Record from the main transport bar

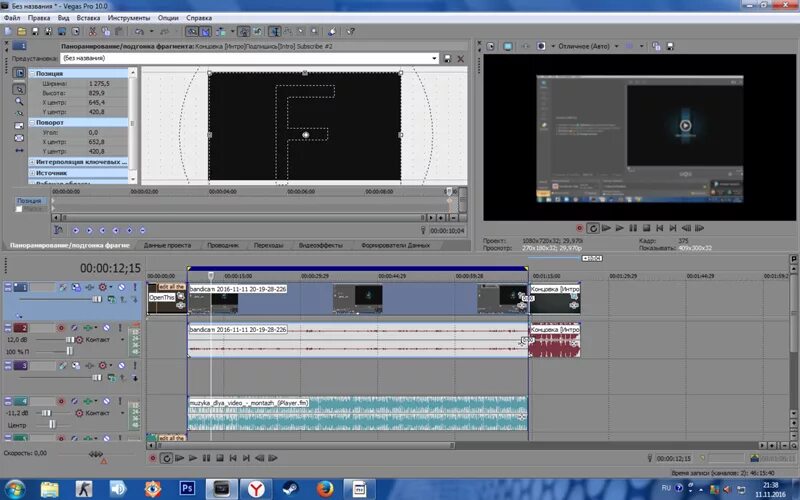(152, 458)
